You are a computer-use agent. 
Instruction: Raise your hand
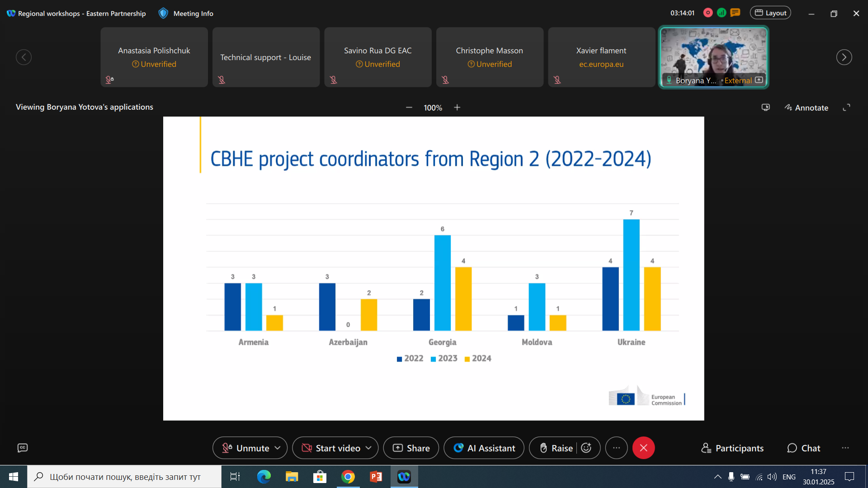556,448
